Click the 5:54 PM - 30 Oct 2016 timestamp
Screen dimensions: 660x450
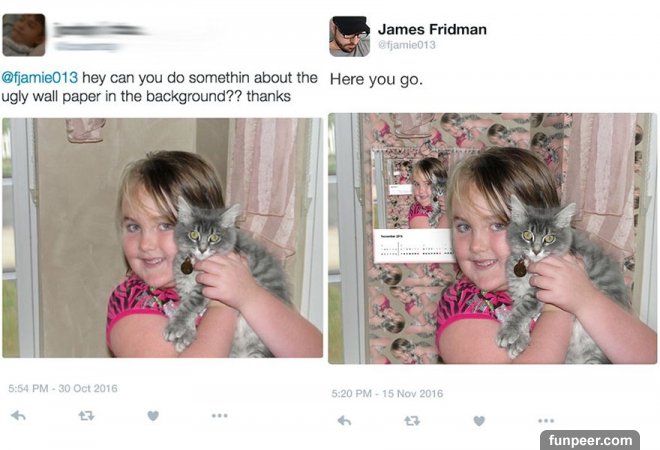pos(63,388)
